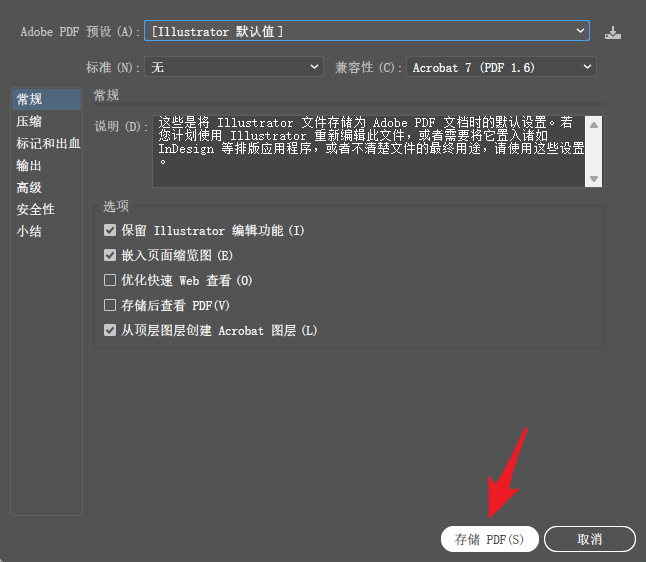The image size is (646, 562).
Task: Open the 高级 settings section
Action: (x=47, y=187)
